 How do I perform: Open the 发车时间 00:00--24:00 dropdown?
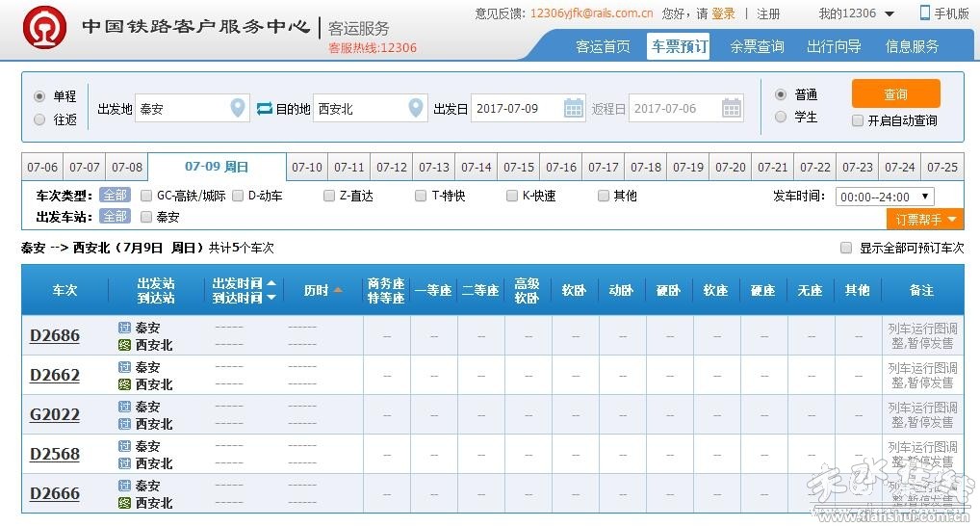point(884,197)
